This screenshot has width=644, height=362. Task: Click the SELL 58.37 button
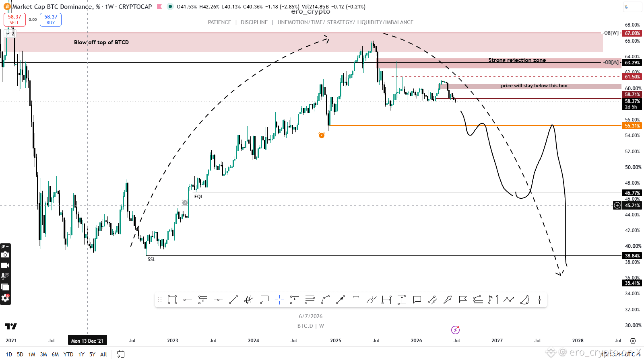14,19
